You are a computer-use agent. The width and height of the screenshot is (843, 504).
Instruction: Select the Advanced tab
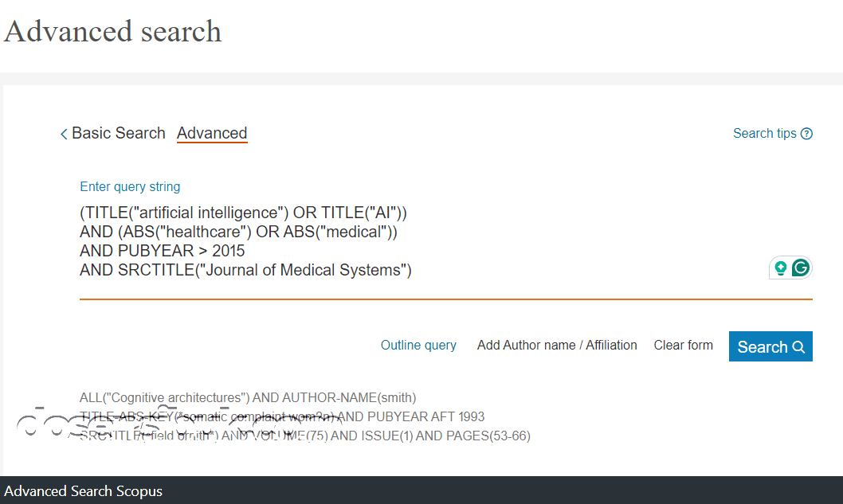(x=212, y=133)
